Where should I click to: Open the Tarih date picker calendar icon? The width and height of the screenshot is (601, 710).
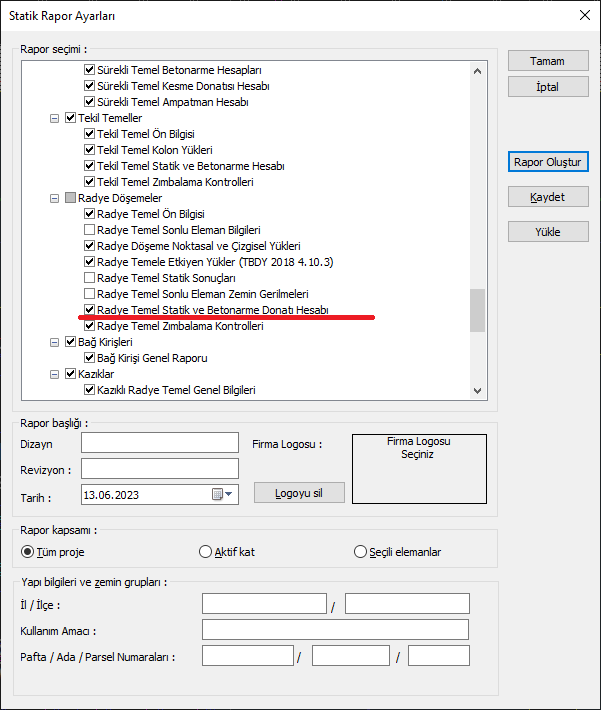tap(218, 494)
